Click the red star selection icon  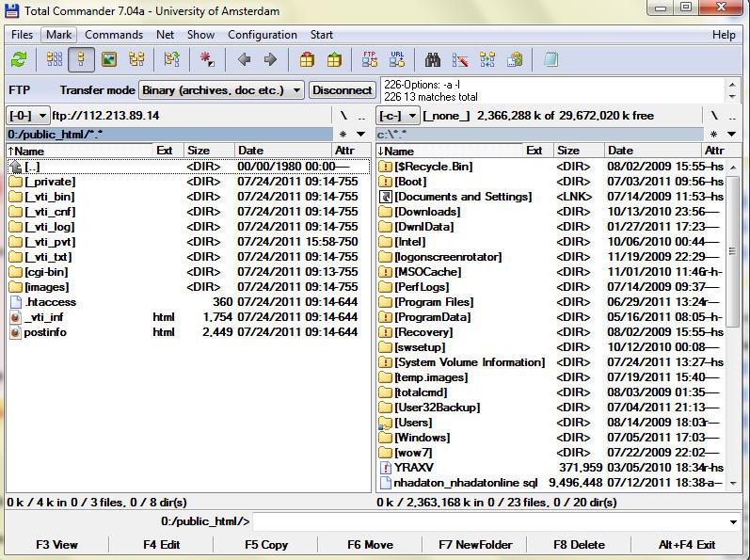pyautogui.click(x=207, y=60)
